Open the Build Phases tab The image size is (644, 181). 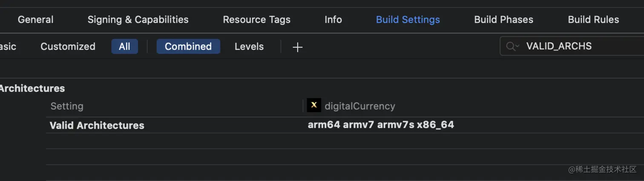[x=503, y=20]
